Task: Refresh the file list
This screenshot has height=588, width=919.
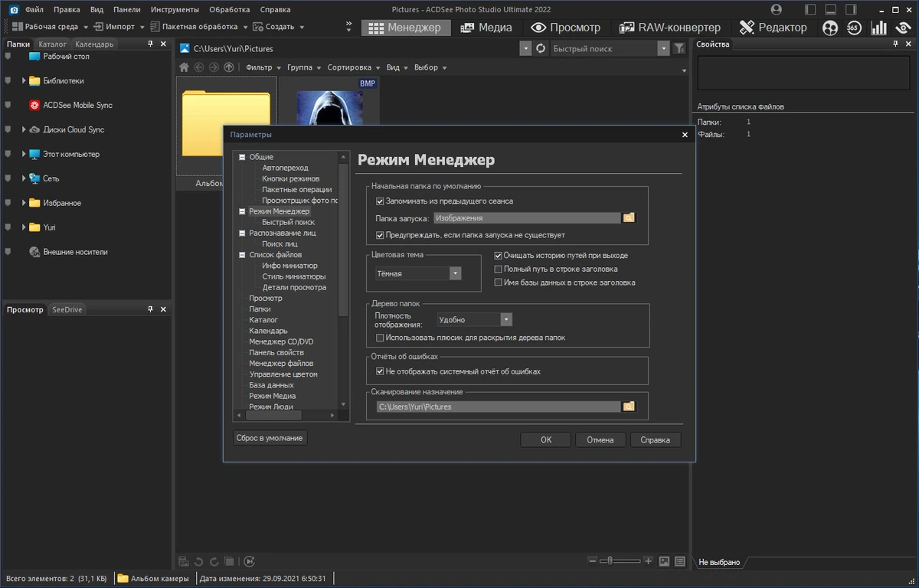Action: (x=541, y=48)
